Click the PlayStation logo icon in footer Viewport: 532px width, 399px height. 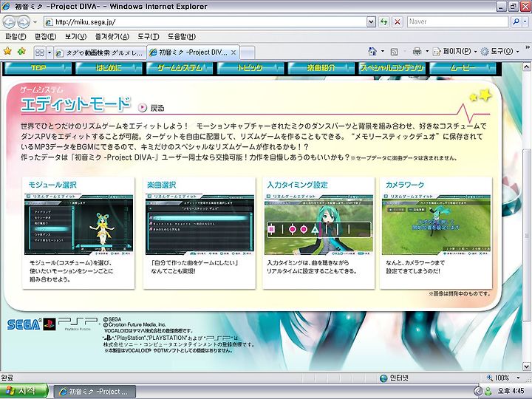click(50, 324)
